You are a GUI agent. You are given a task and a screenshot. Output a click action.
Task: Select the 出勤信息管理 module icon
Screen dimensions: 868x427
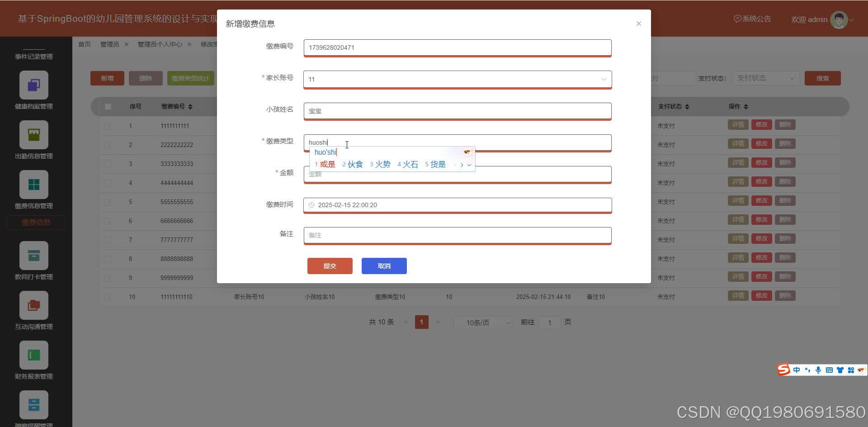33,134
